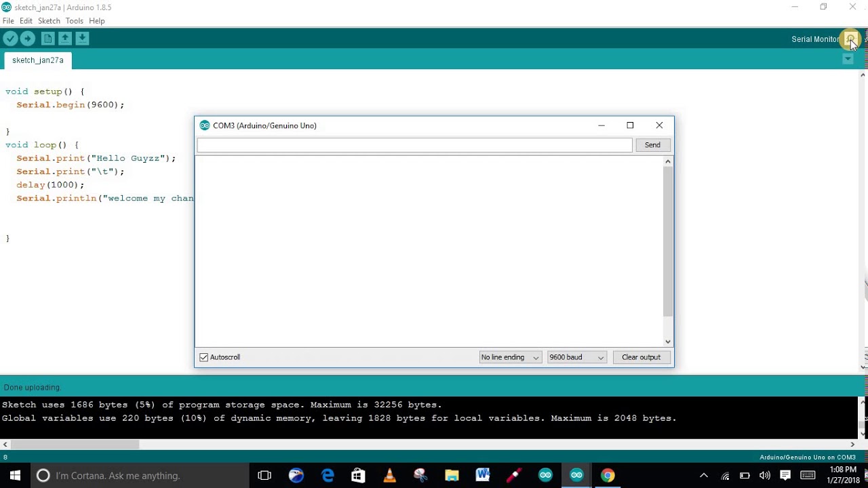Click the 'Done uploading.' status text
The width and height of the screenshot is (868, 488).
click(x=33, y=388)
